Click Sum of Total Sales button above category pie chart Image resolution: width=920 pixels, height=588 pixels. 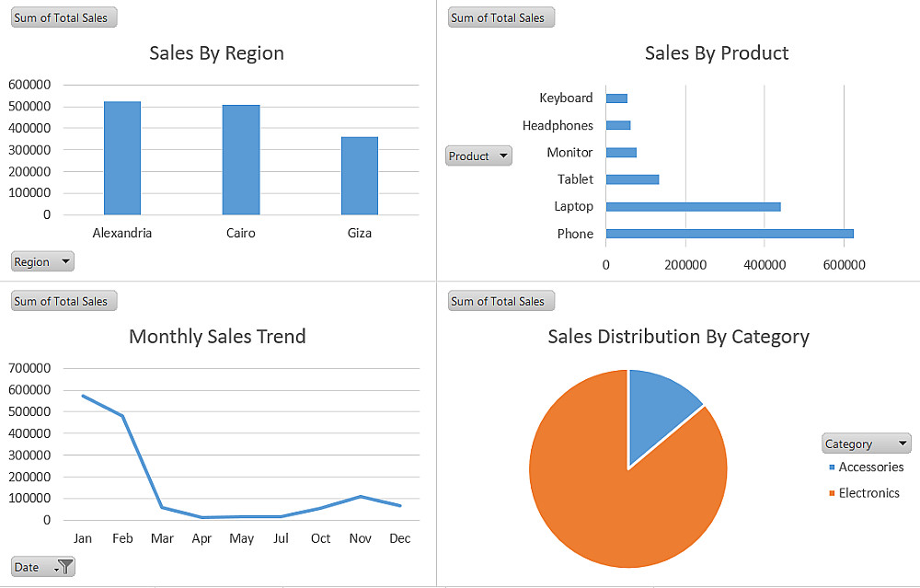(501, 301)
